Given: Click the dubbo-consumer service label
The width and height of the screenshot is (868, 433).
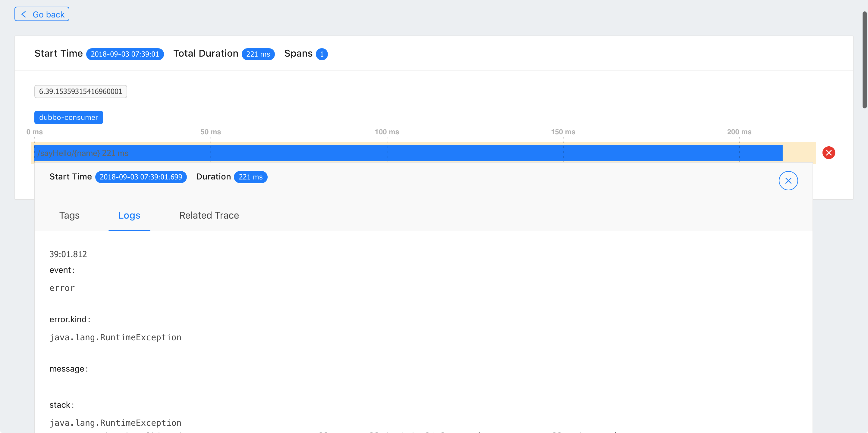Looking at the screenshot, I should click(68, 117).
